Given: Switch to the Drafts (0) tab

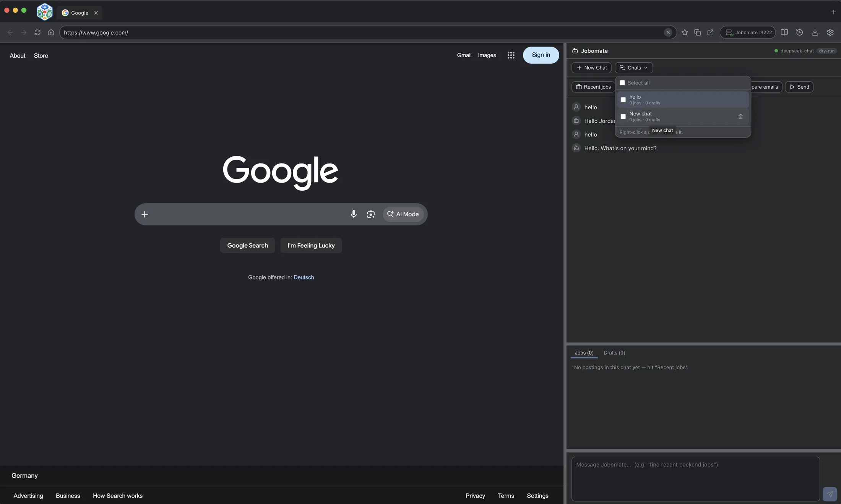Looking at the screenshot, I should (614, 353).
